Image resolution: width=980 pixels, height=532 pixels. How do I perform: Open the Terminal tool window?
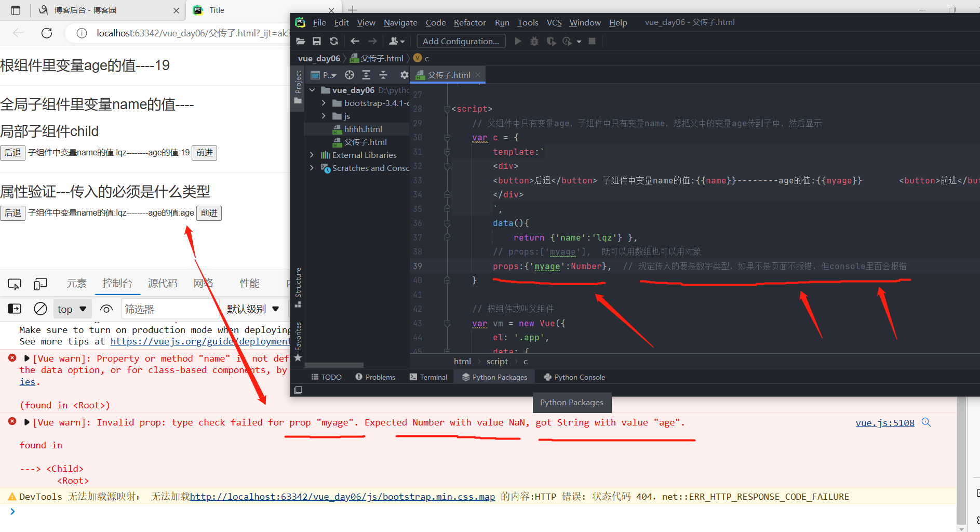click(428, 377)
